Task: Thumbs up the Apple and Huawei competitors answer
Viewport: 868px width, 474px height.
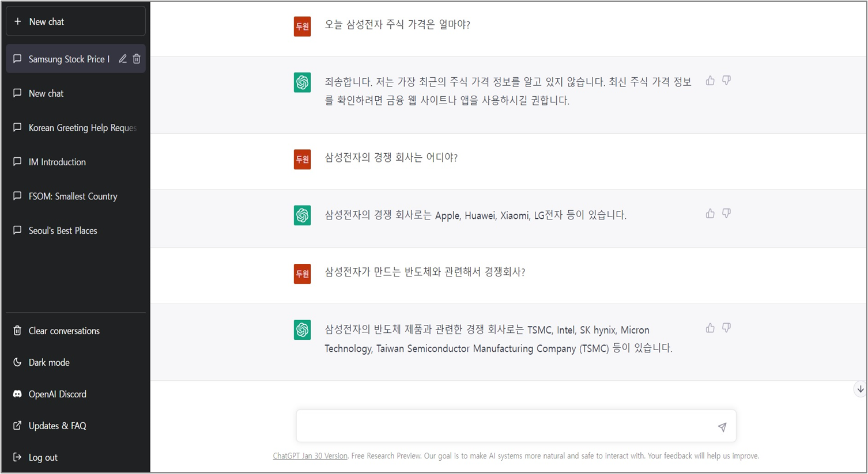Action: [710, 213]
